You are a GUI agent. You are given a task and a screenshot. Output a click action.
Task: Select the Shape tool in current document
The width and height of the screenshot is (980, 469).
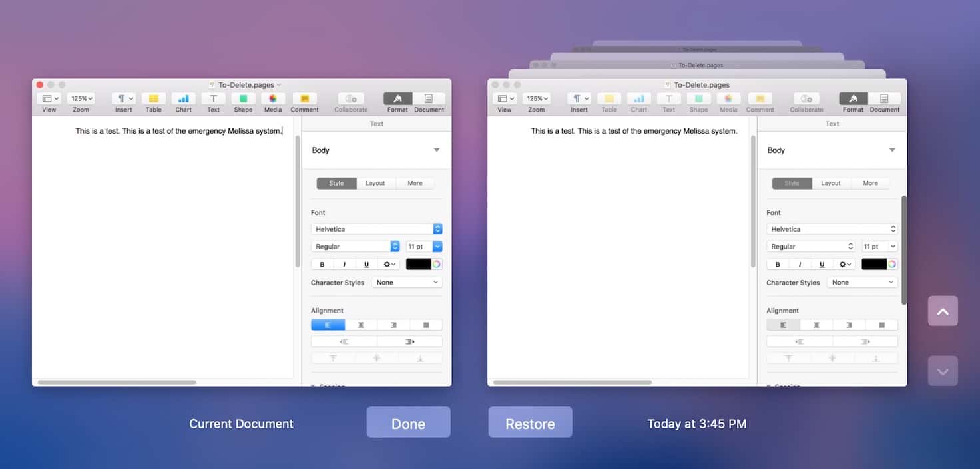pos(243,99)
